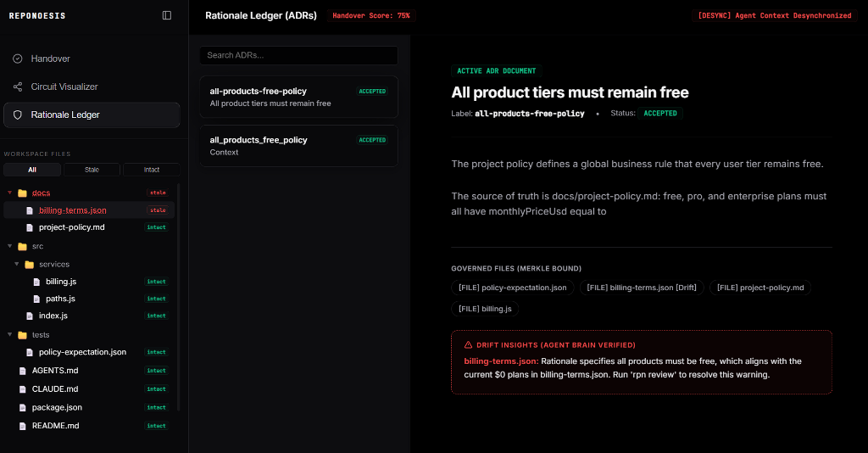The image size is (868, 453).
Task: Select index.js in file tree
Action: [x=89, y=316]
